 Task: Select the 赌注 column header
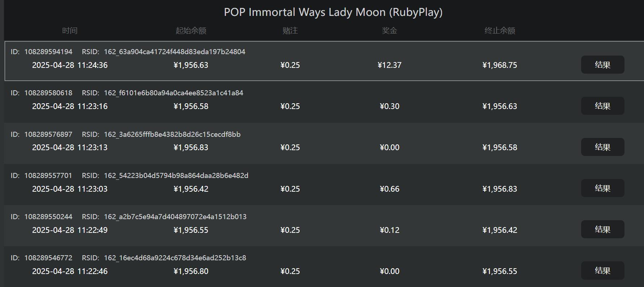point(290,31)
